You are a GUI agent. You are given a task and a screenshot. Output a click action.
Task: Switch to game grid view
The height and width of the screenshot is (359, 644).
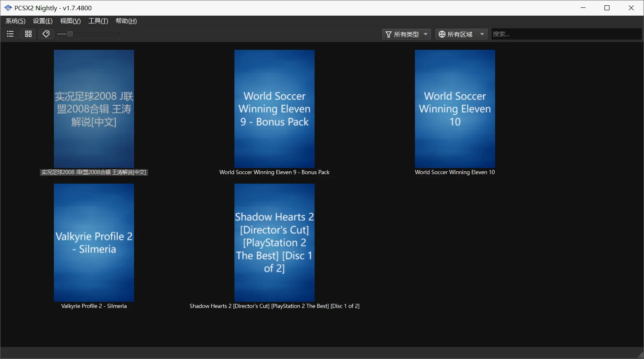pyautogui.click(x=28, y=34)
